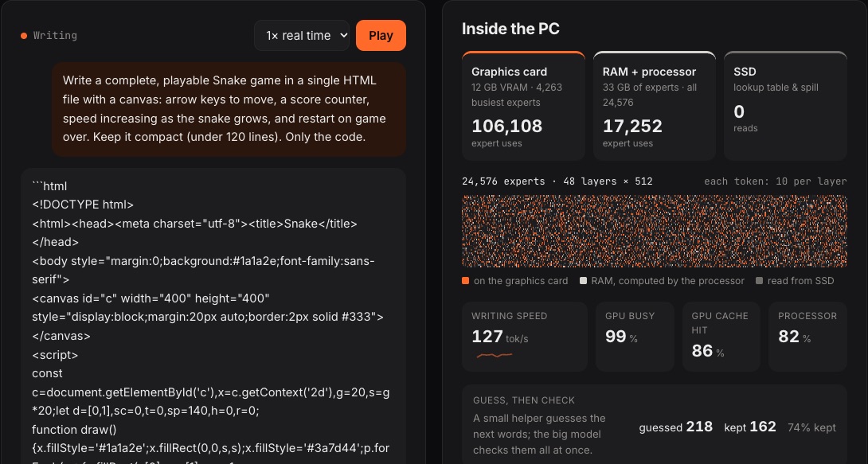Screen dimensions: 868x464
Task: Click the orange 'on the graphics card' legend swatch
Action: pos(466,281)
